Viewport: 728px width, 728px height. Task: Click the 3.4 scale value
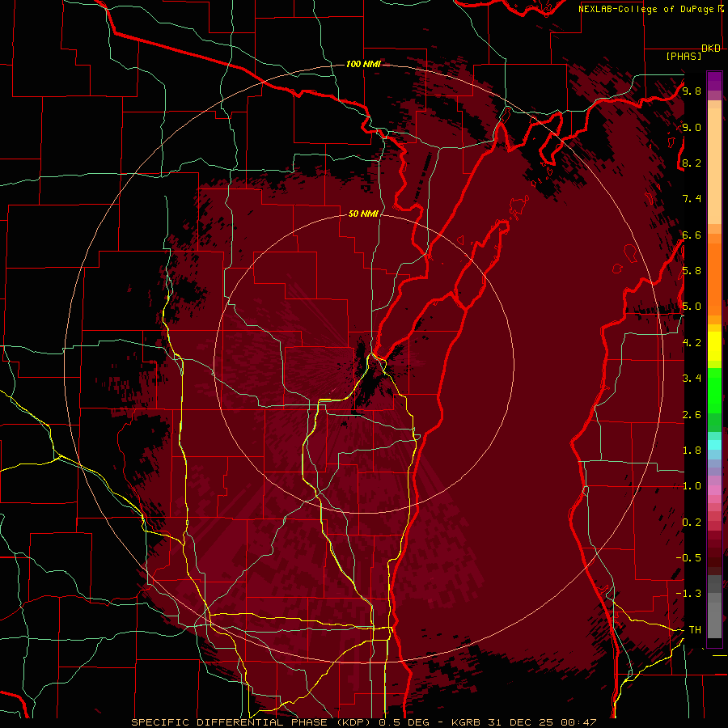coord(692,379)
